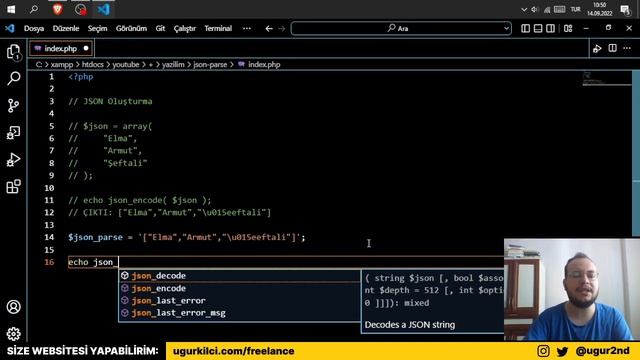The height and width of the screenshot is (360, 640).
Task: Go back with the left arrow
Action: (269, 29)
